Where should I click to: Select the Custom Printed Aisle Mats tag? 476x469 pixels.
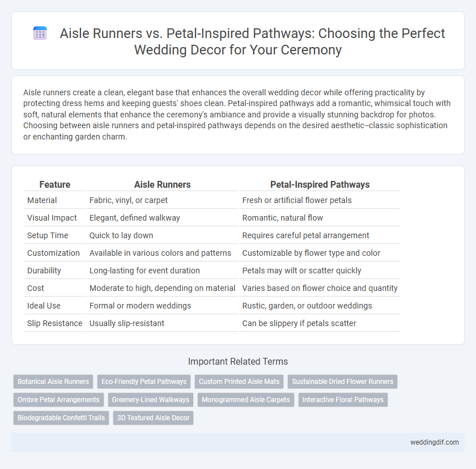[239, 382]
